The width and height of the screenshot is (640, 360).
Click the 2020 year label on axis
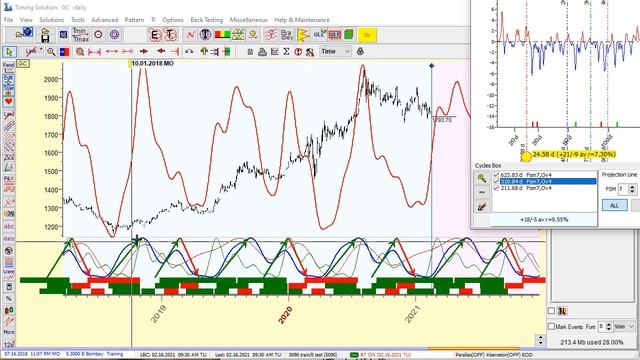coord(285,315)
